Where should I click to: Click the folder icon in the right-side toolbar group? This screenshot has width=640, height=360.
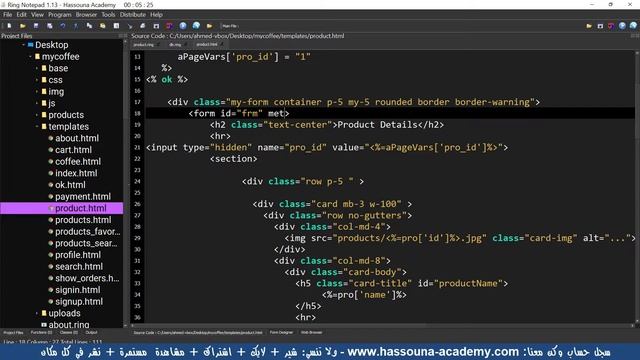[589, 26]
